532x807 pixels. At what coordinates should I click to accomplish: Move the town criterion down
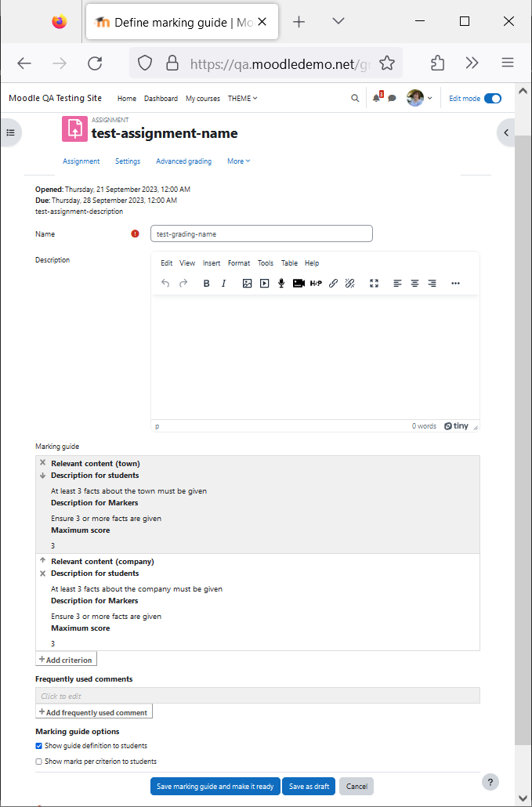click(x=43, y=476)
